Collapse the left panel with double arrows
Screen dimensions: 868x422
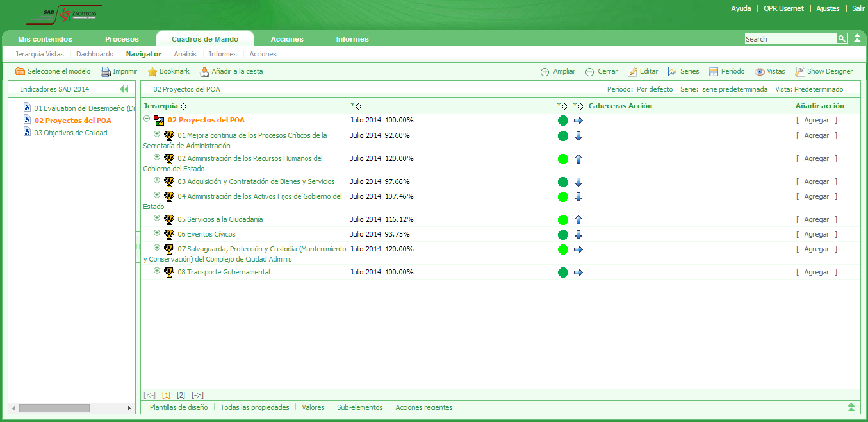click(x=124, y=89)
